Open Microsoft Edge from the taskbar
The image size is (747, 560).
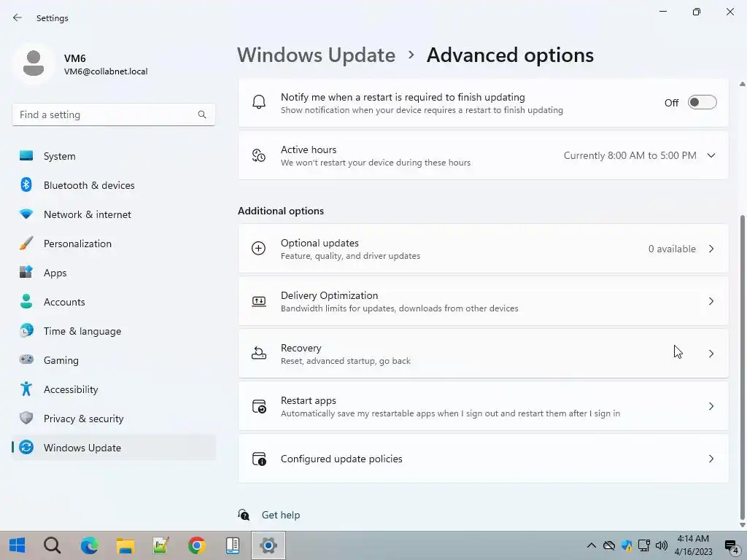click(89, 545)
